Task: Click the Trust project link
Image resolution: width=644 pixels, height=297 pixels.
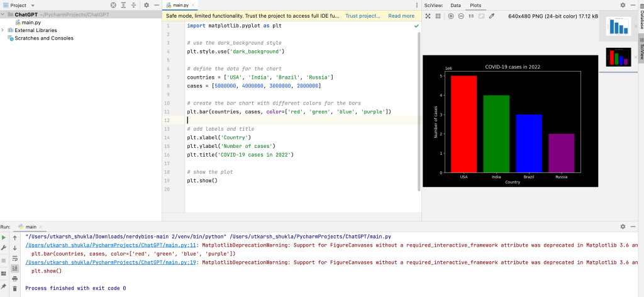Action: pyautogui.click(x=362, y=16)
